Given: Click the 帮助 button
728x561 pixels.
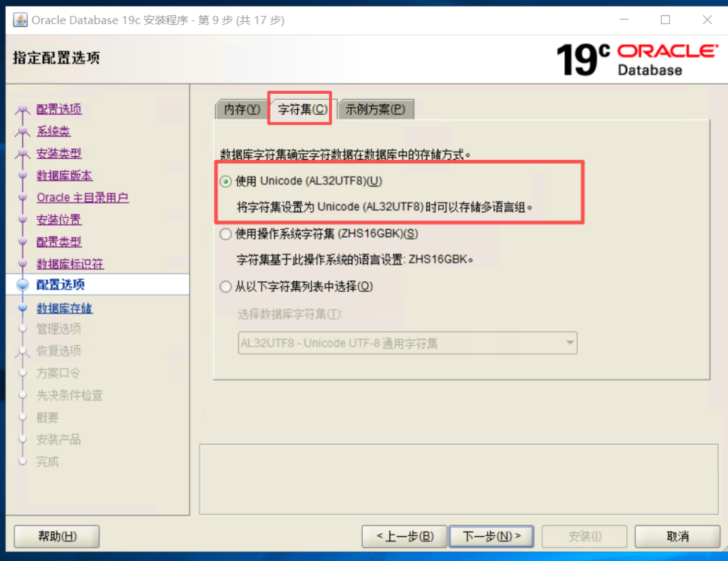Looking at the screenshot, I should coord(57,536).
